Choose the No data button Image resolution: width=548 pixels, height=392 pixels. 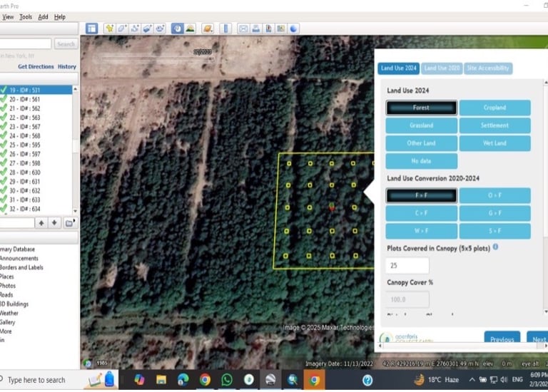tap(421, 161)
